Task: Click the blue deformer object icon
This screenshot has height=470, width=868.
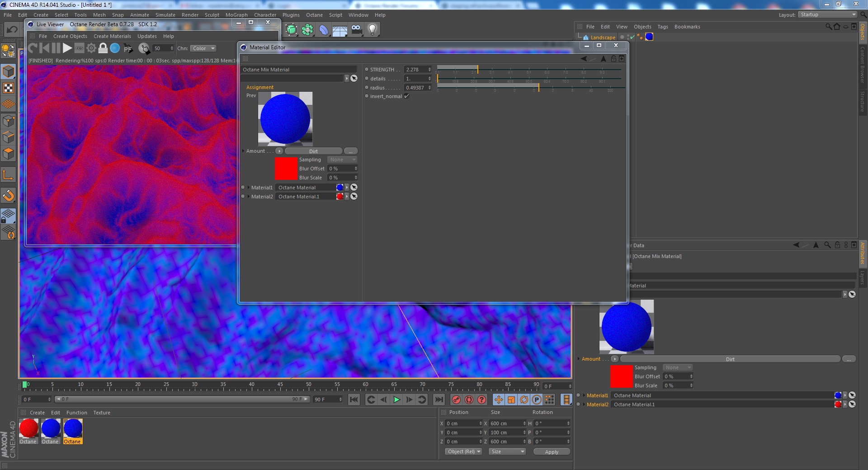Action: [324, 30]
